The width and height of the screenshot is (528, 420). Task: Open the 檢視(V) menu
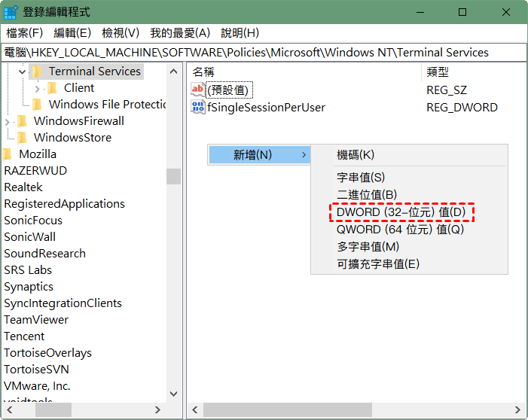[121, 33]
